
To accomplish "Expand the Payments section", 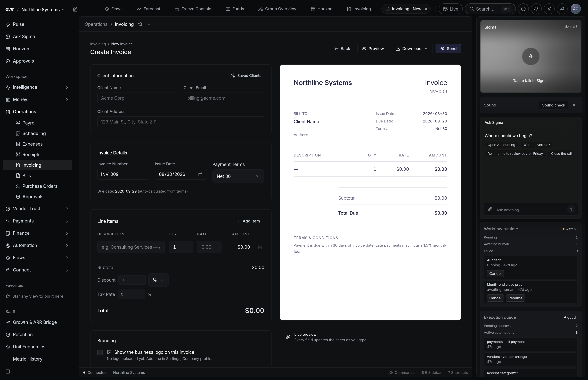I will pos(37,221).
